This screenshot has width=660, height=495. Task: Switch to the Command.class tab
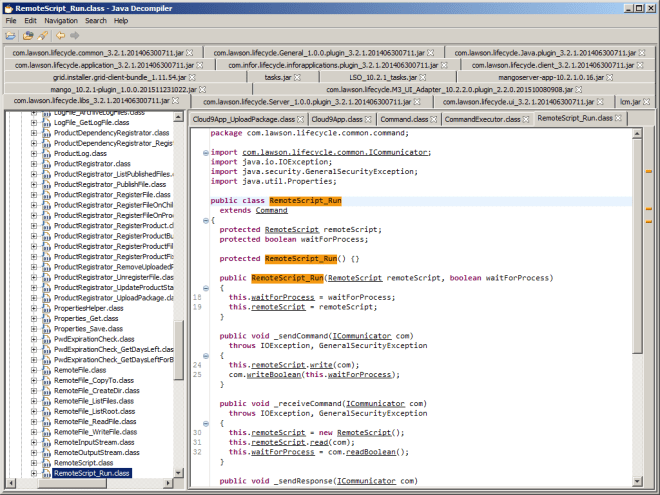(x=403, y=119)
